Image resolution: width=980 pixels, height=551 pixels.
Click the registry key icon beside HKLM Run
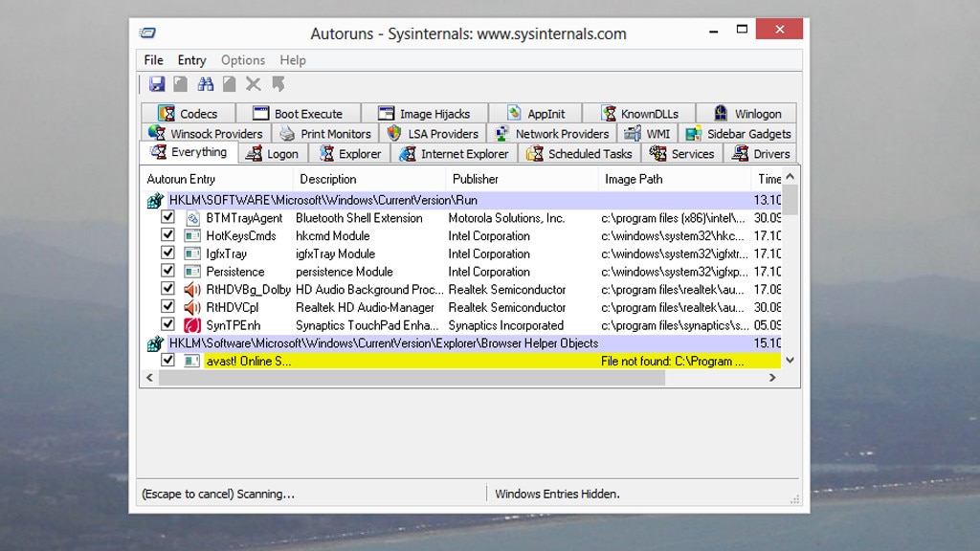154,200
